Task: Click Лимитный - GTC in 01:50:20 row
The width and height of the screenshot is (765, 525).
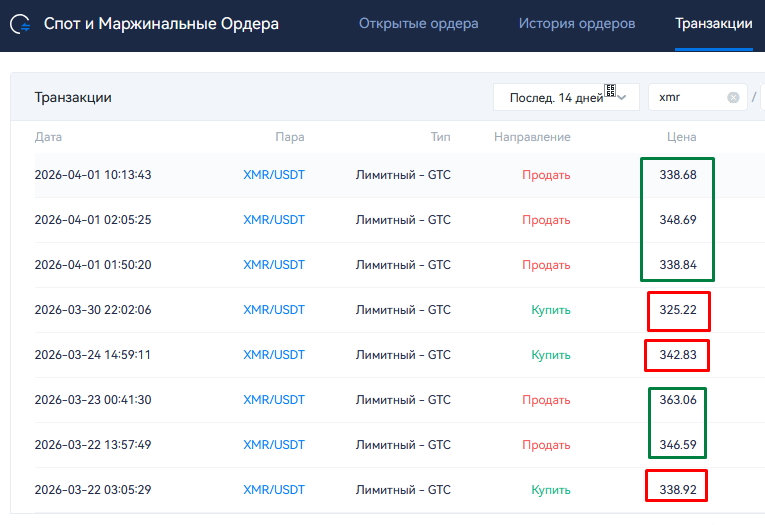Action: [403, 264]
